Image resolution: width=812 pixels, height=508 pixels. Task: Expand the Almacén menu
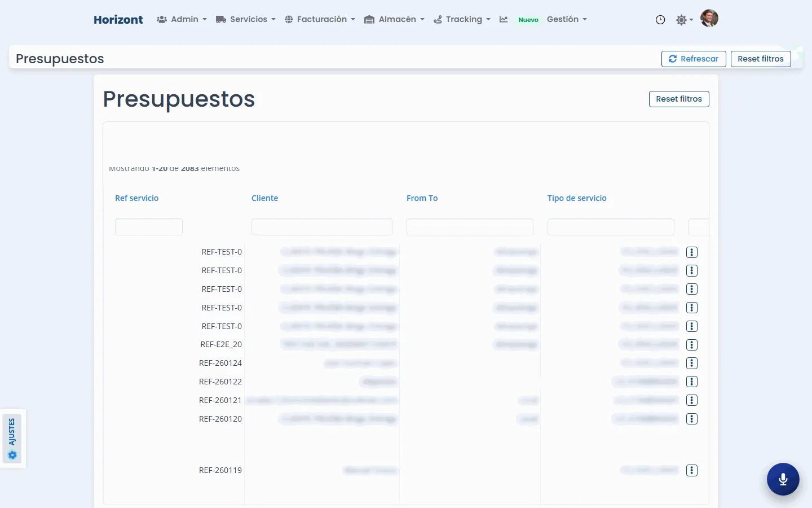tap(394, 19)
